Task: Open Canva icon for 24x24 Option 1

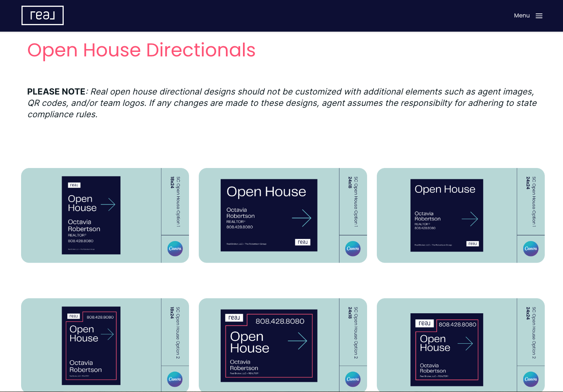Action: click(531, 249)
